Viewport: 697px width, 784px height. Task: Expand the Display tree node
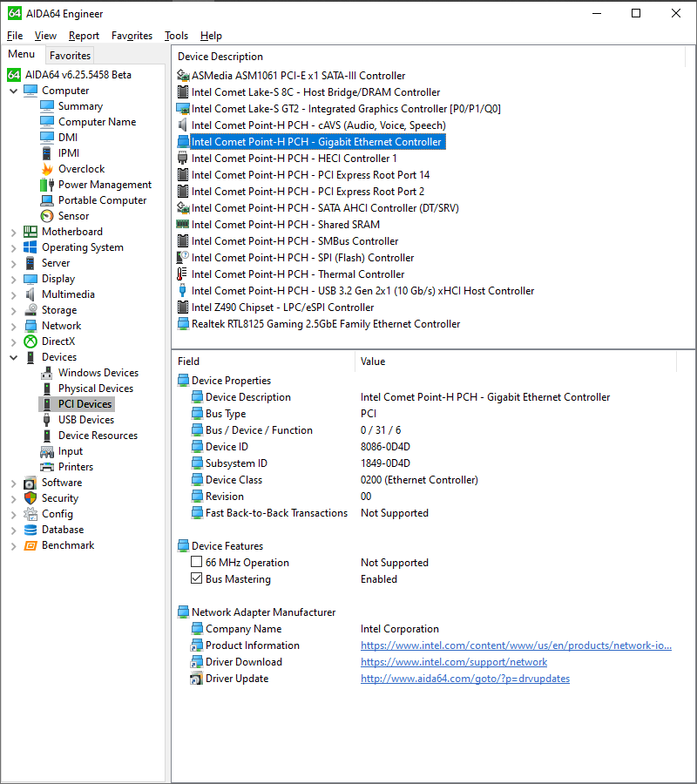click(x=13, y=279)
